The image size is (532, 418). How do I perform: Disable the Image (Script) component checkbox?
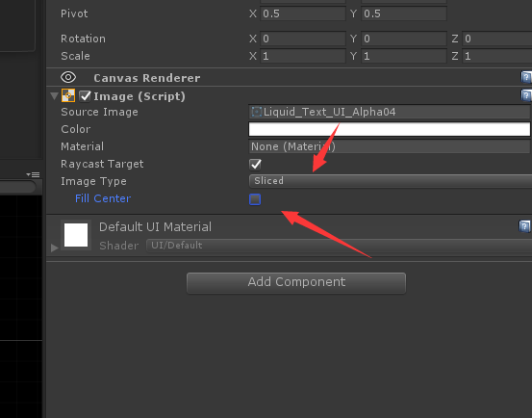pos(85,96)
